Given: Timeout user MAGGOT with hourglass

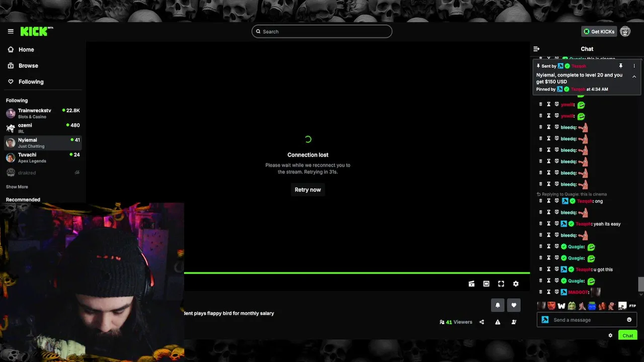Looking at the screenshot, I should (x=549, y=292).
